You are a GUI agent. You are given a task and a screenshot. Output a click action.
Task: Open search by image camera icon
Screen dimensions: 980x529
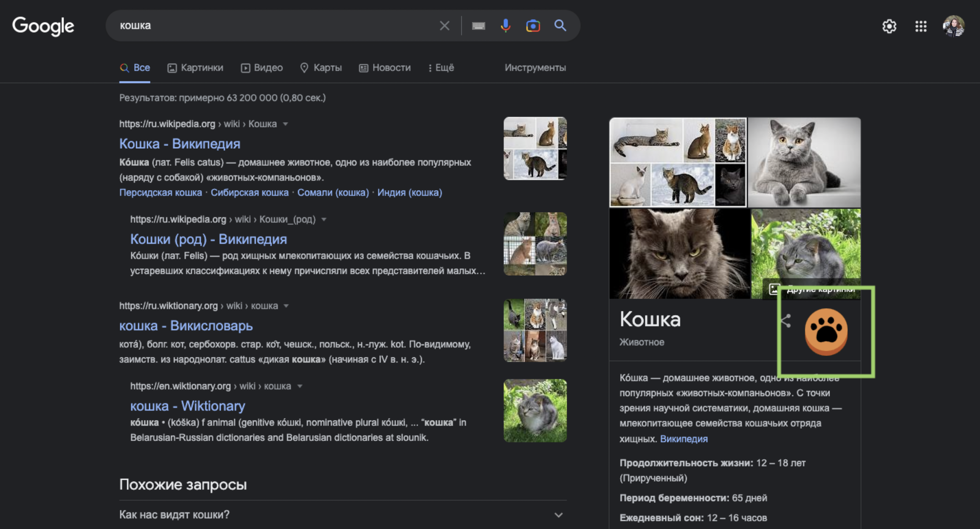[533, 26]
